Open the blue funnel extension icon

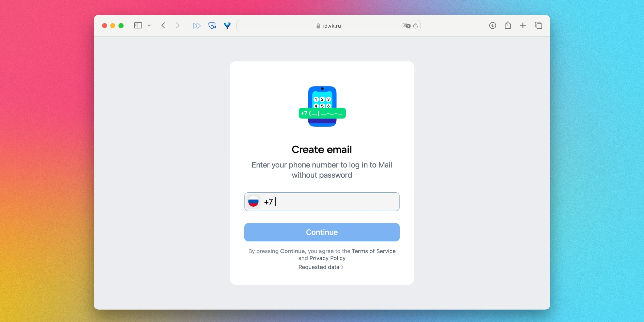click(x=227, y=26)
